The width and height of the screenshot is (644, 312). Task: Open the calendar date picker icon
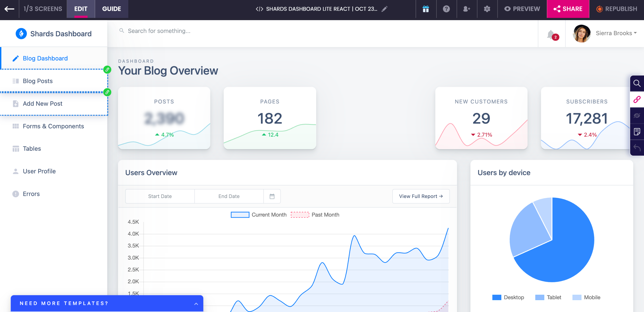point(272,196)
